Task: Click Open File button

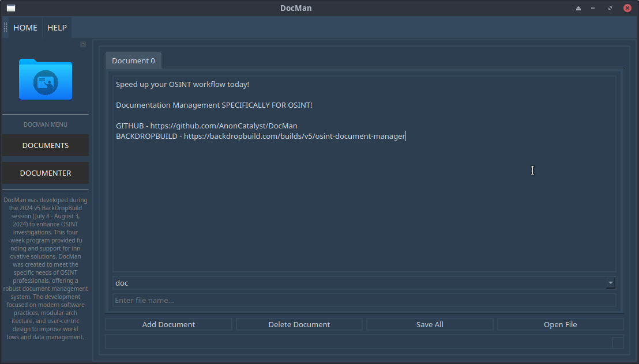Action: pyautogui.click(x=561, y=324)
